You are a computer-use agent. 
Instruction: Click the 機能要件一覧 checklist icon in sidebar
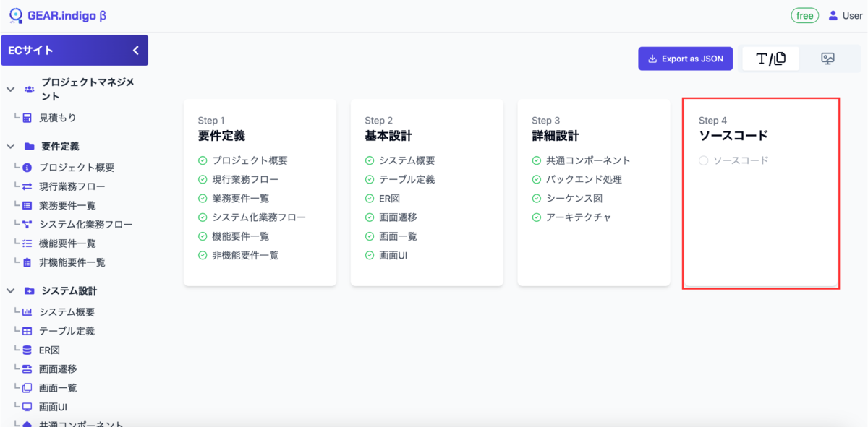pos(27,243)
